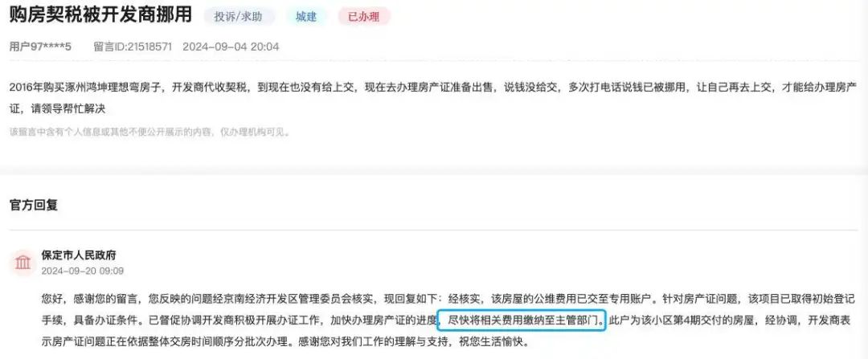The height and width of the screenshot is (359, 868).
Task: Click the highlighted sentence 尽快将相关费用缴纳至主管部门
Action: coord(522,320)
